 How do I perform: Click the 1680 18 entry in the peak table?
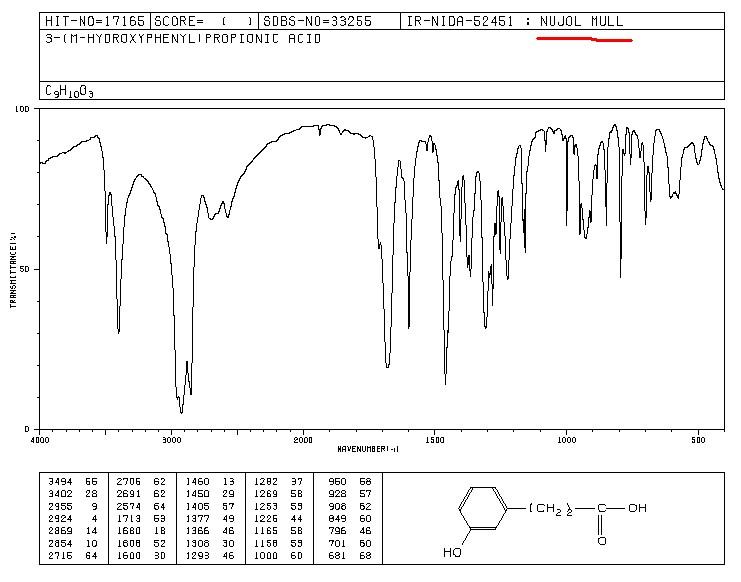click(x=141, y=531)
